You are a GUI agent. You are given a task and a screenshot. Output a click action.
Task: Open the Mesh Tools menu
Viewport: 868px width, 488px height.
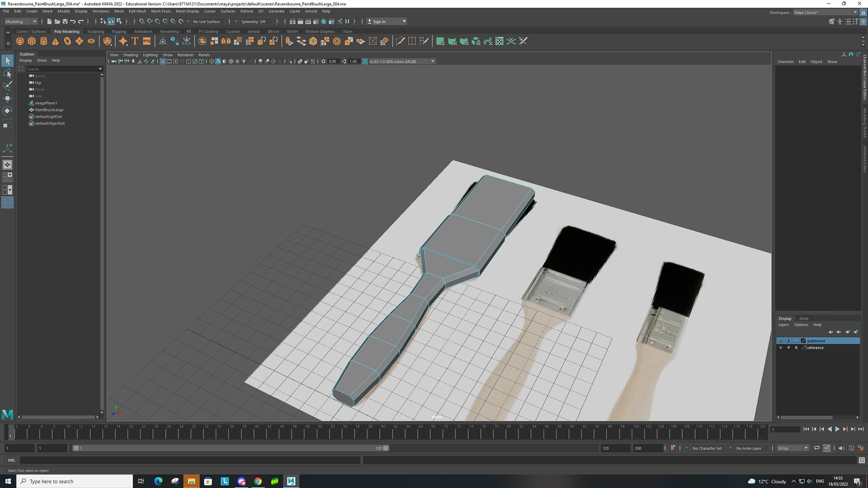click(160, 11)
